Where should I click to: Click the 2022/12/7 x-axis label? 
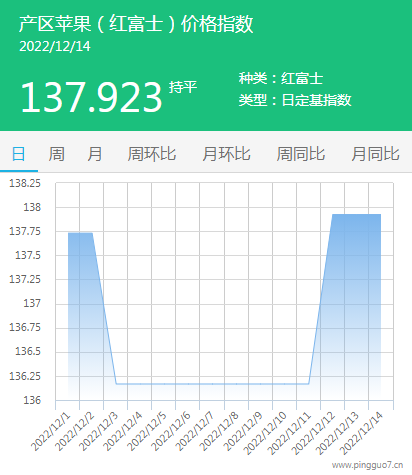pos(195,431)
